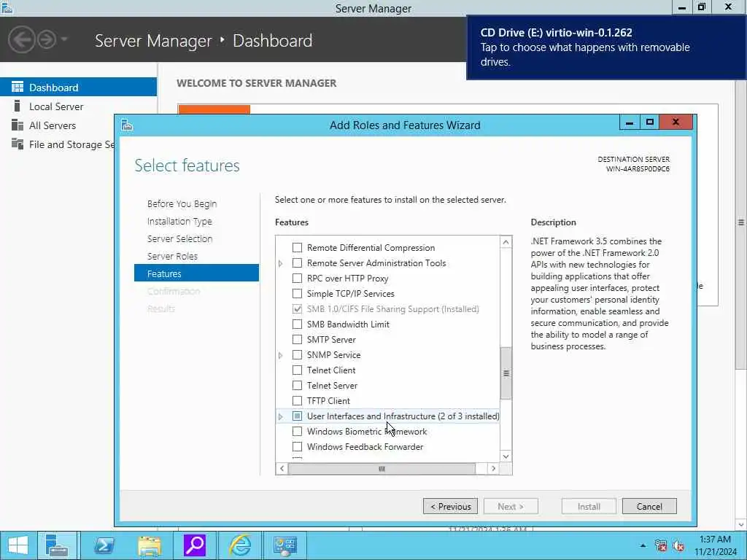
Task: Click the Next button
Action: (x=511, y=506)
